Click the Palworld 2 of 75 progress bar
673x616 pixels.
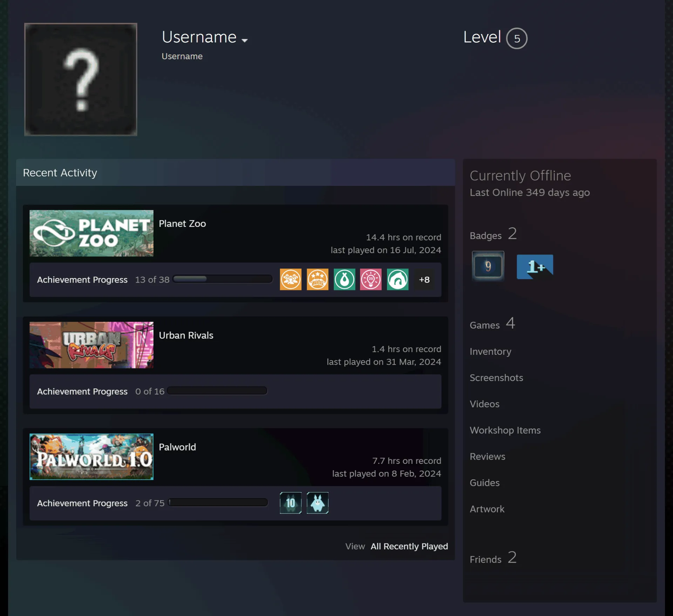click(218, 502)
